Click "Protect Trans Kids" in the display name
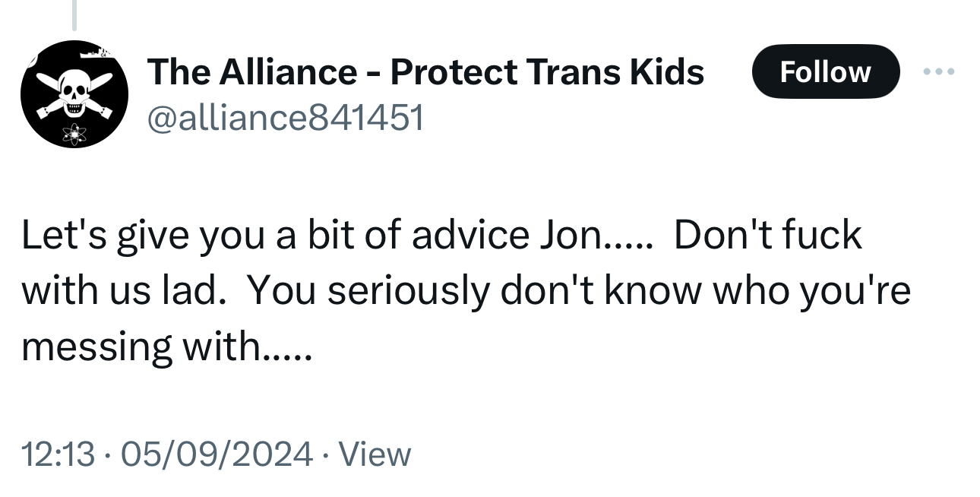This screenshot has height=497, width=980. [x=547, y=72]
